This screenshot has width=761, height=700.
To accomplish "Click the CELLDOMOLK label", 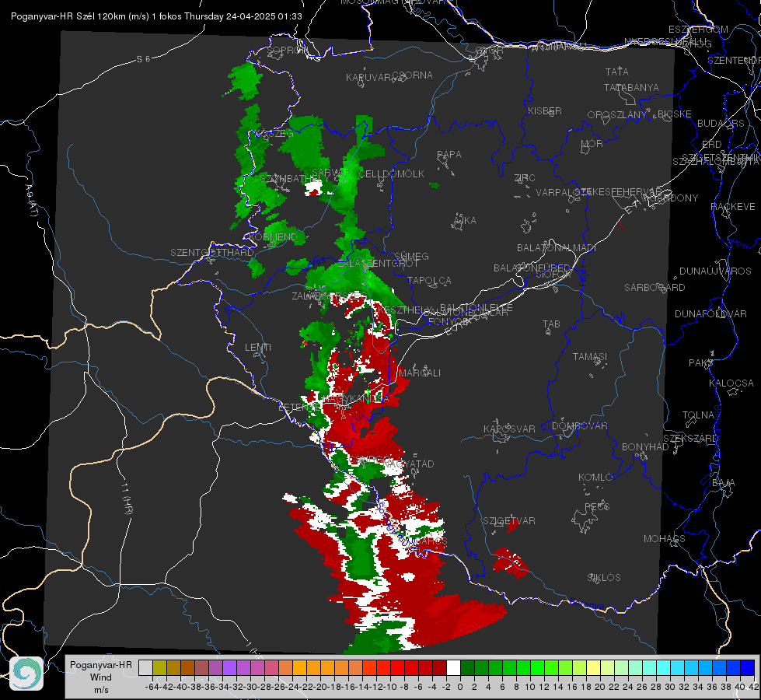I will [x=391, y=174].
